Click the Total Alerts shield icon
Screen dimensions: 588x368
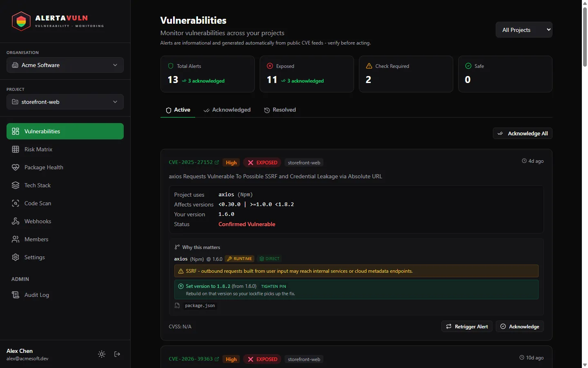click(171, 66)
